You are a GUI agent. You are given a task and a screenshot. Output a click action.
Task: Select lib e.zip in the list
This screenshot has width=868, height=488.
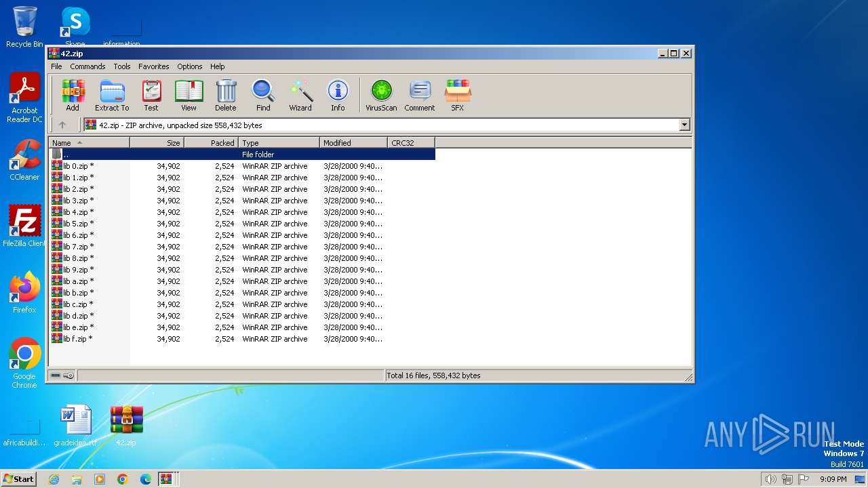(242, 327)
